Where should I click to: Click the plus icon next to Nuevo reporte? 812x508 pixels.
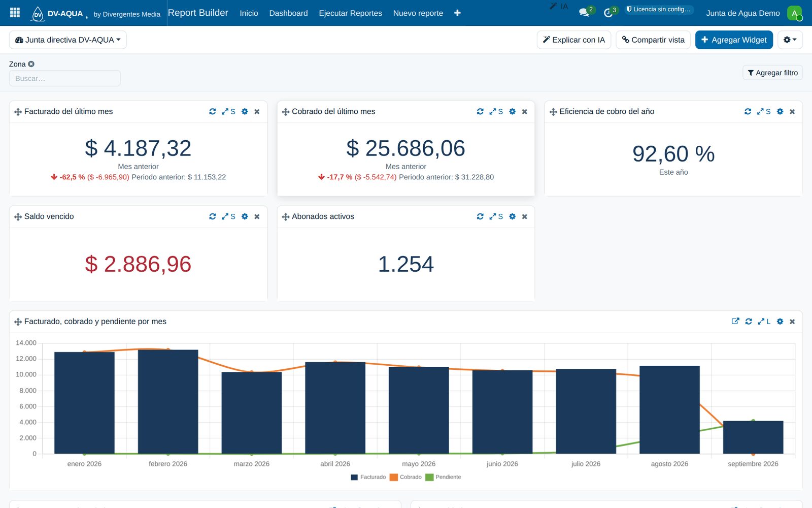457,13
